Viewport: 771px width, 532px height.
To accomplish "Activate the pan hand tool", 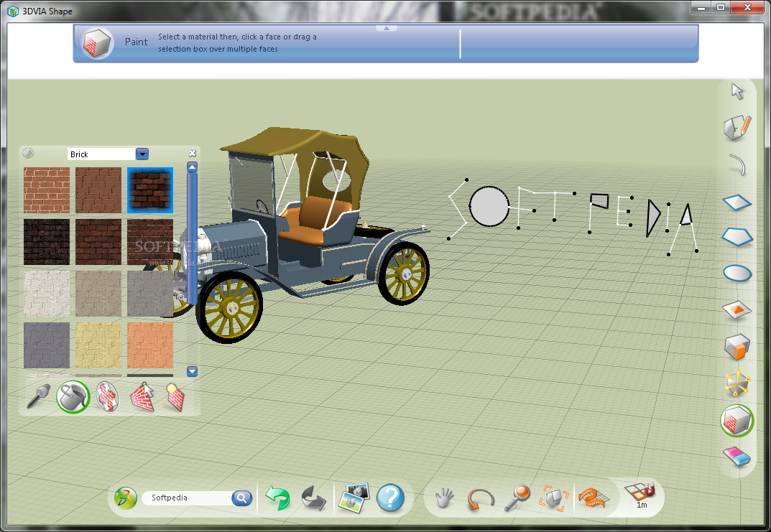I will [x=445, y=498].
